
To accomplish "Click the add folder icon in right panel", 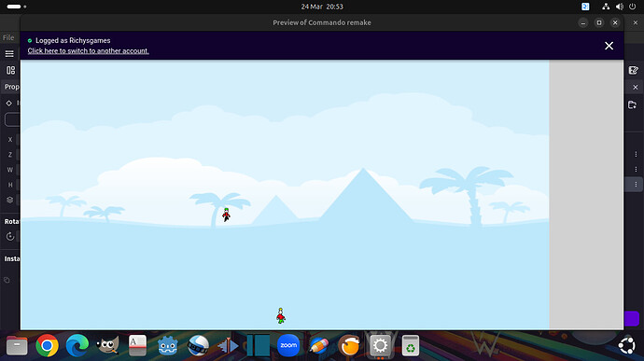I will click(x=633, y=105).
